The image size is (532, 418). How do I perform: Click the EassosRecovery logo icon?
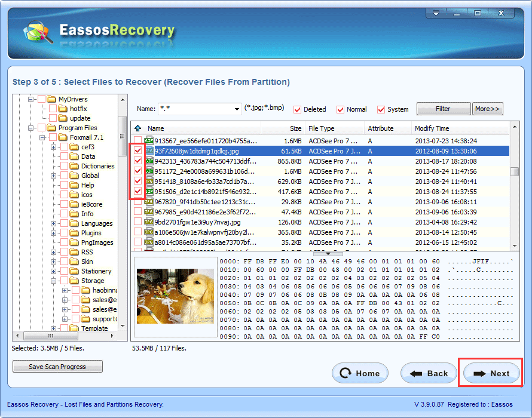[x=38, y=33]
